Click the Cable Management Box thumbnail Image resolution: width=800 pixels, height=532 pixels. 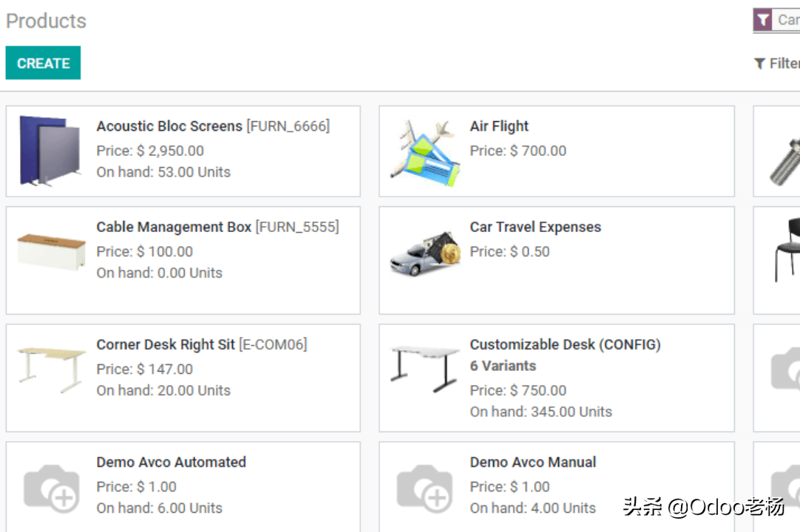51,251
